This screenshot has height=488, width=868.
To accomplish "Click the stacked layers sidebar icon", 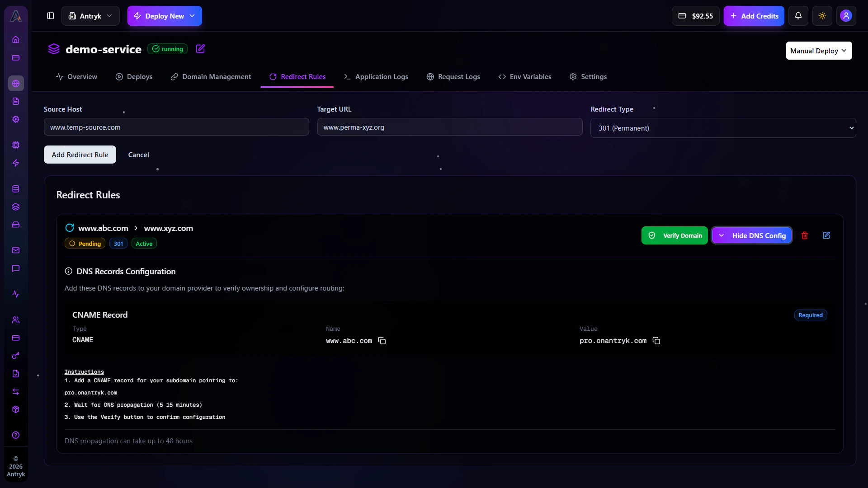I will [x=16, y=207].
